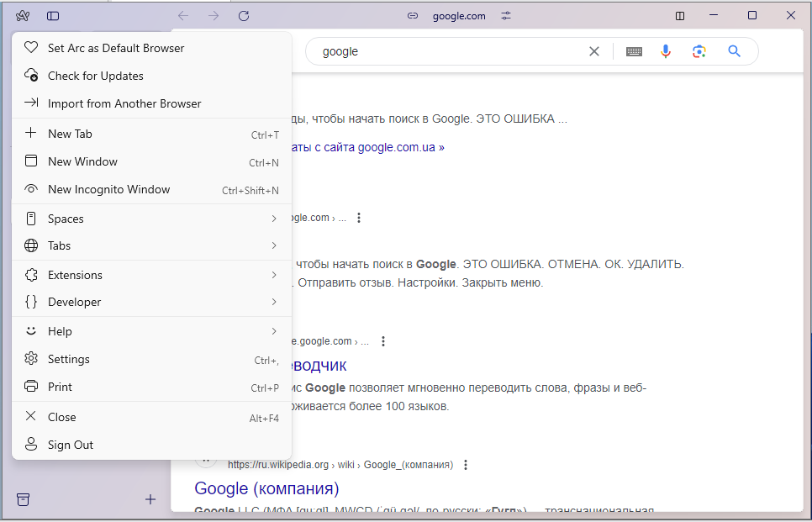812x522 pixels.
Task: Expand the Tabs submenu
Action: 152,245
